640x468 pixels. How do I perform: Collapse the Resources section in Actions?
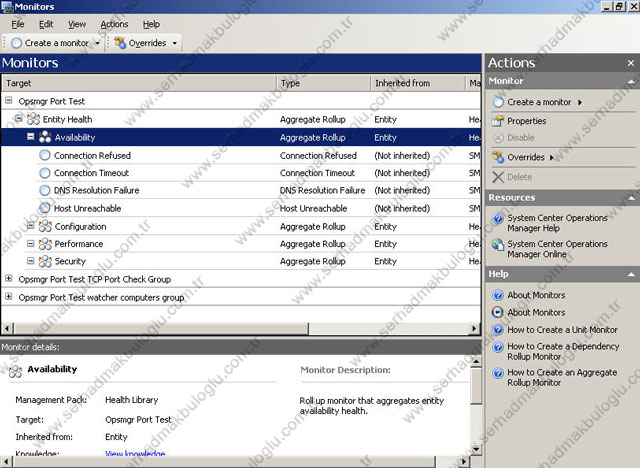coord(631,198)
